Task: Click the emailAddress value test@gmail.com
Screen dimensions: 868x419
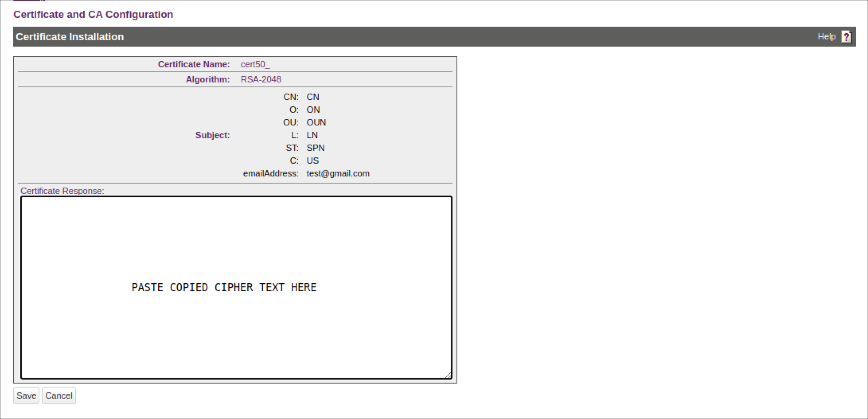Action: (337, 173)
